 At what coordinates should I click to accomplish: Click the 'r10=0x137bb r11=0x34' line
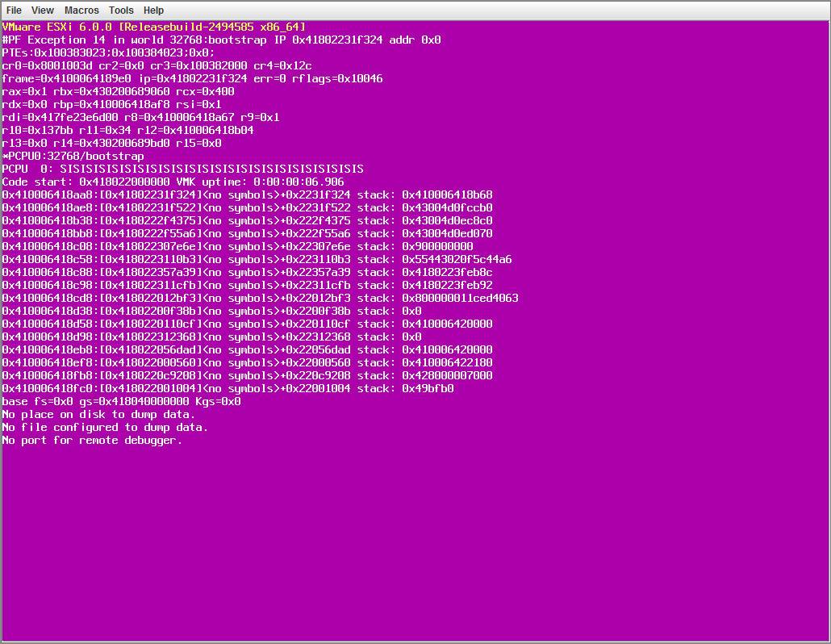tap(127, 131)
